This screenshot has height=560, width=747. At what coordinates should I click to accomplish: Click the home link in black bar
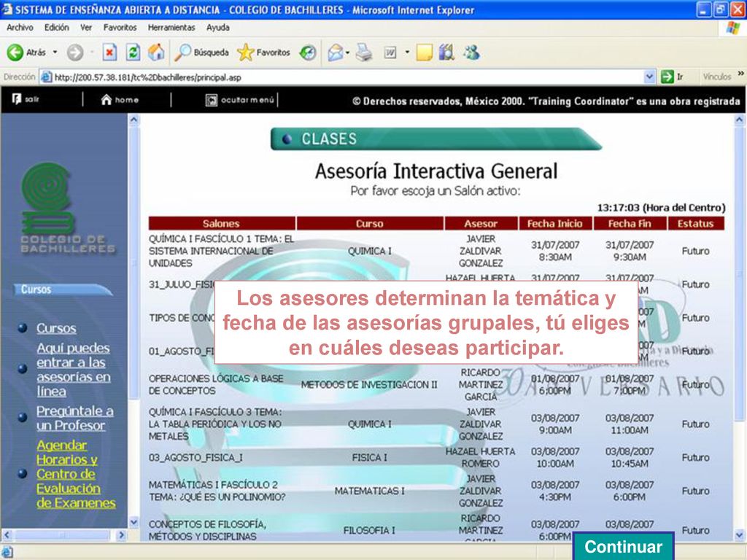click(x=120, y=99)
